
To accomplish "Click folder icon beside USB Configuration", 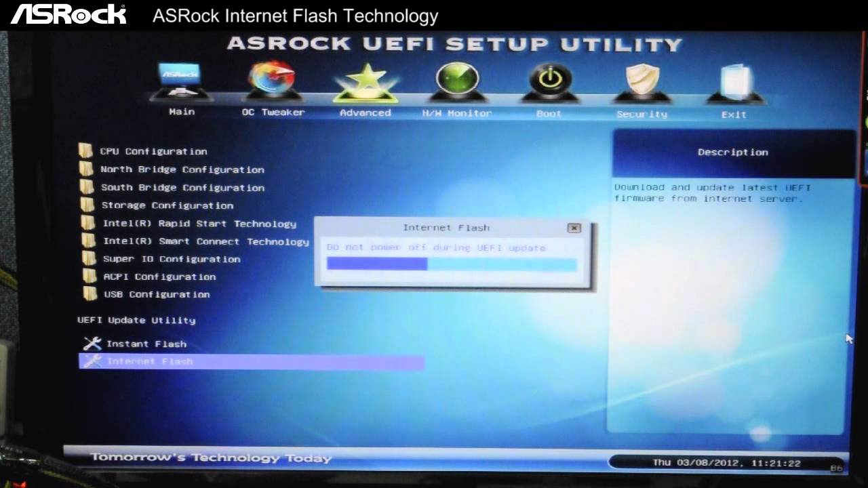I will 90,293.
